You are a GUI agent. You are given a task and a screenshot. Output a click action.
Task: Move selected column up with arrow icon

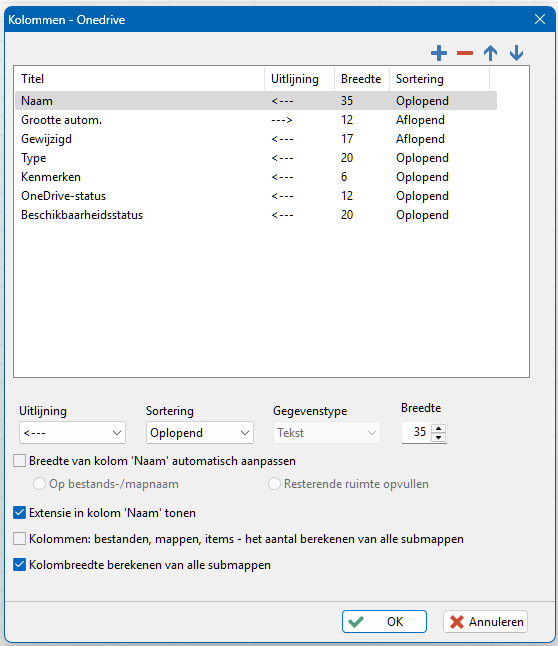pyautogui.click(x=490, y=53)
